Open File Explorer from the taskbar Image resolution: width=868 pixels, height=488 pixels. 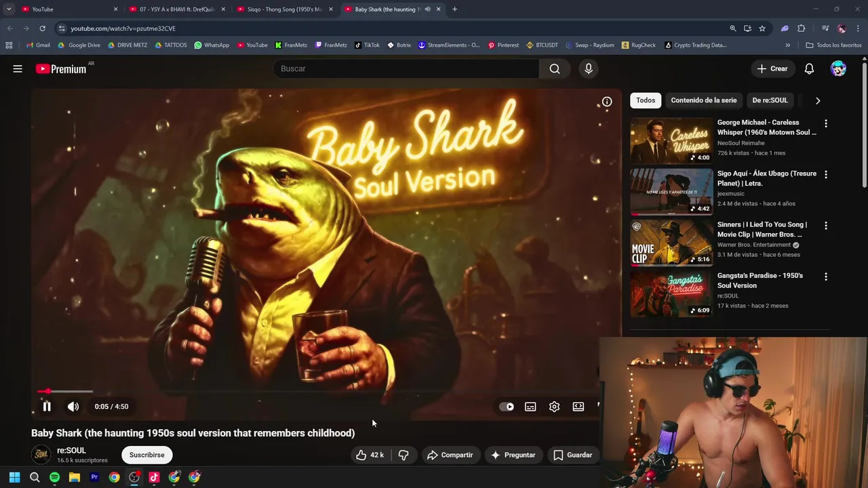(75, 477)
